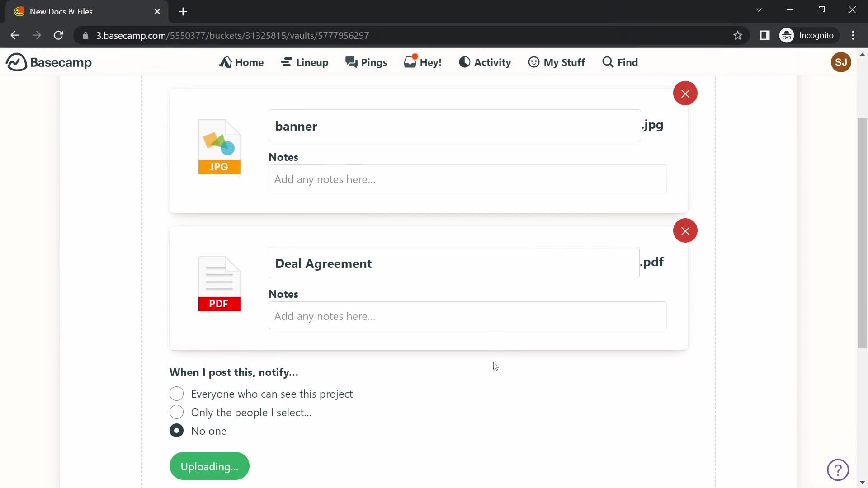The height and width of the screenshot is (488, 868).
Task: Click the Deal Agreement PDF thumbnail
Action: [219, 284]
